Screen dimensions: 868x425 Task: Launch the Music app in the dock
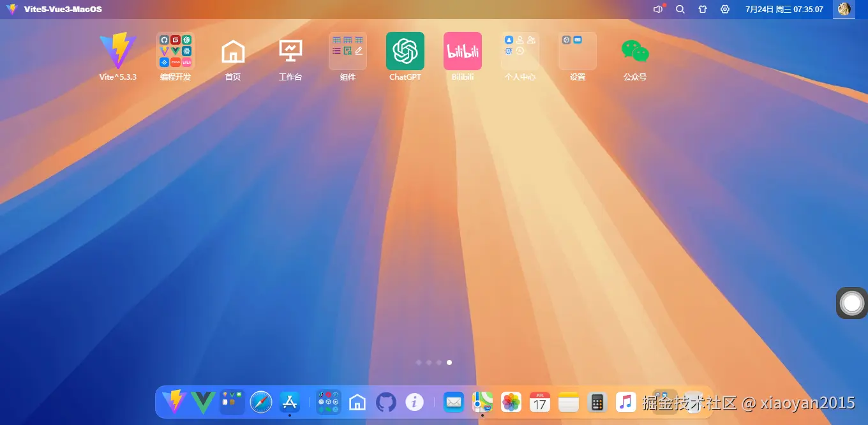[x=625, y=402]
